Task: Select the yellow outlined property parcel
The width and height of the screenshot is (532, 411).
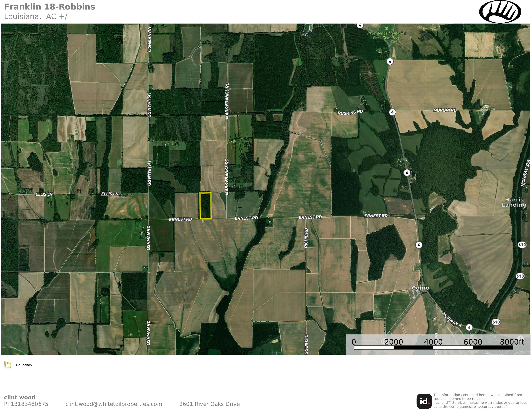Action: [x=205, y=206]
